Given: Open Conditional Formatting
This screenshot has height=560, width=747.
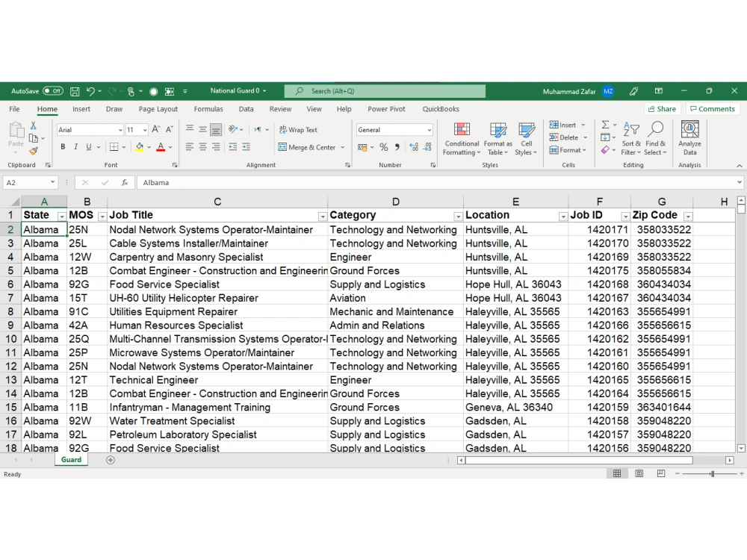Looking at the screenshot, I should 462,138.
